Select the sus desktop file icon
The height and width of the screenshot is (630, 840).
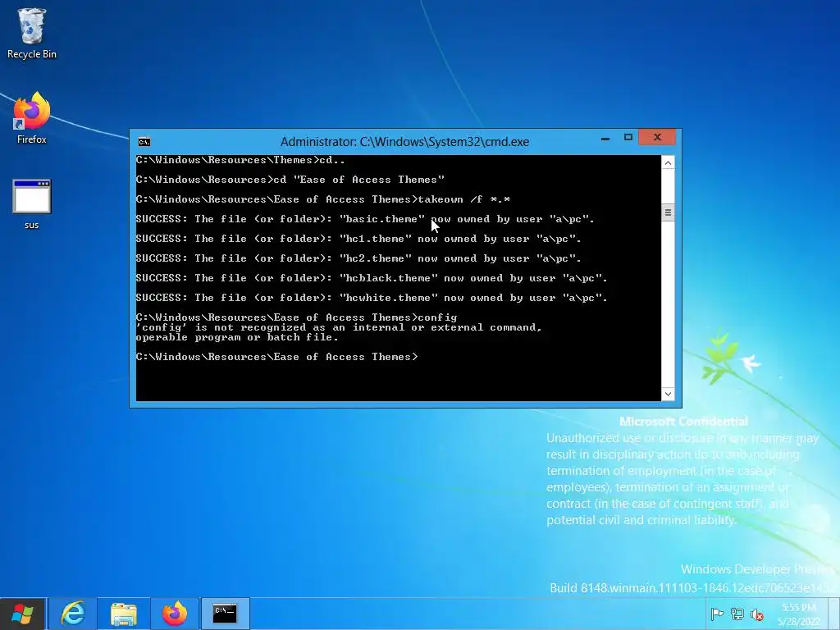[32, 204]
